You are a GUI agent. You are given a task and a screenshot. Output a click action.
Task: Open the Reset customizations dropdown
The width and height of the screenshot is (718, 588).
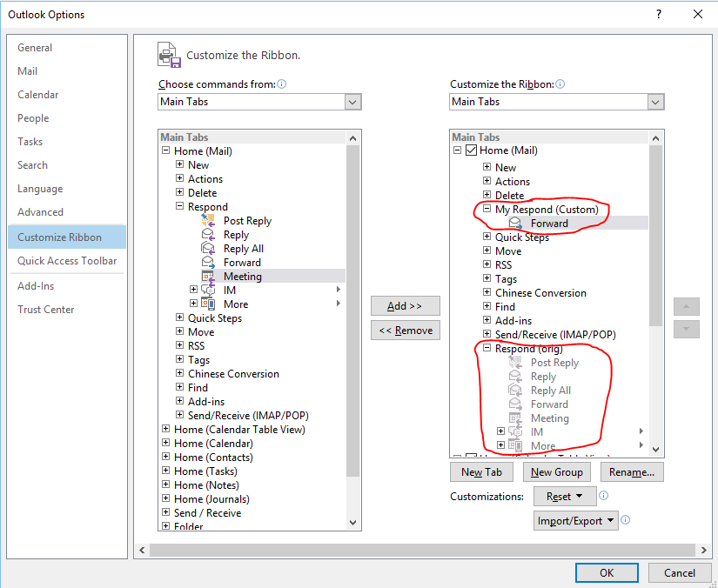pos(565,497)
